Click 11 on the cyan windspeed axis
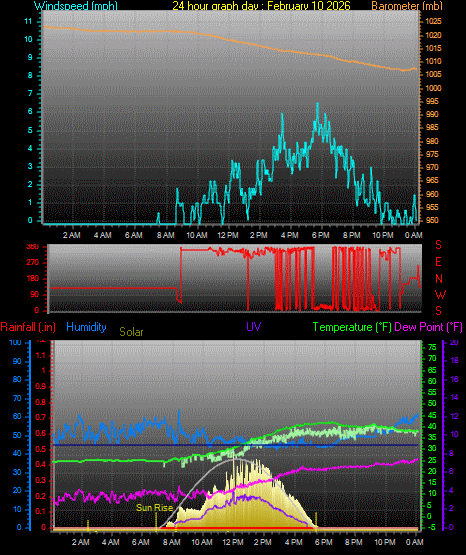 [28, 21]
